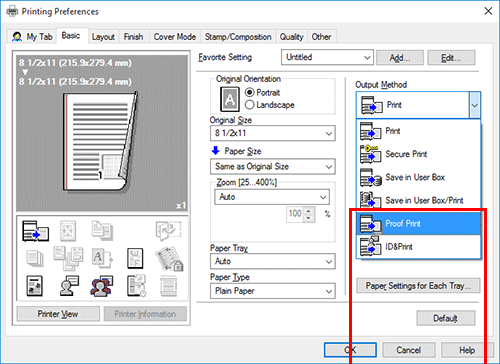Click the single user with card icon
Screen dimensions: 500x364
click(69, 286)
